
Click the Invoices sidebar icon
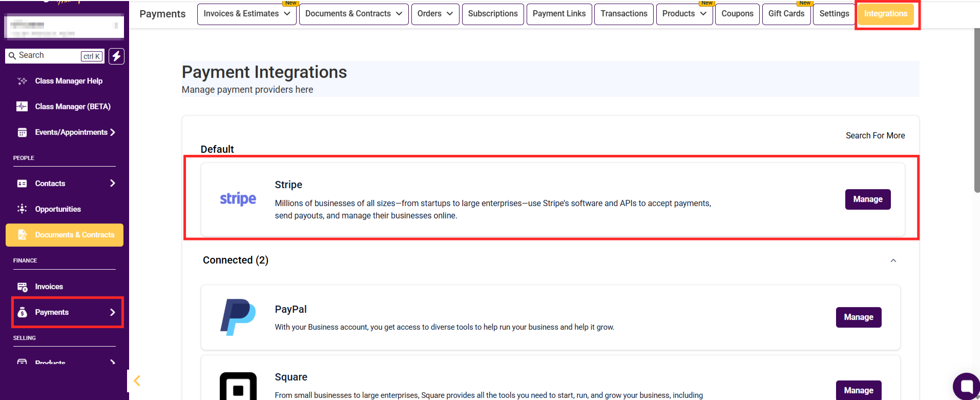[22, 287]
